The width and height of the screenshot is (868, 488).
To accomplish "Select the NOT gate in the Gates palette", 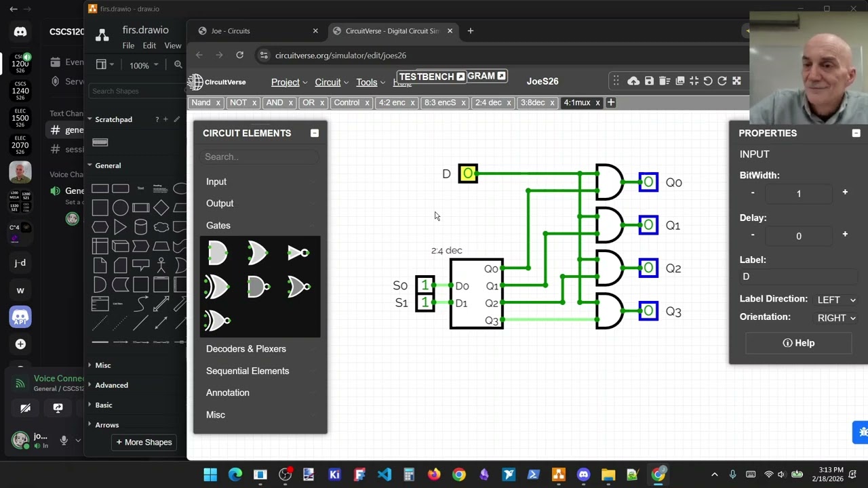I will click(298, 253).
